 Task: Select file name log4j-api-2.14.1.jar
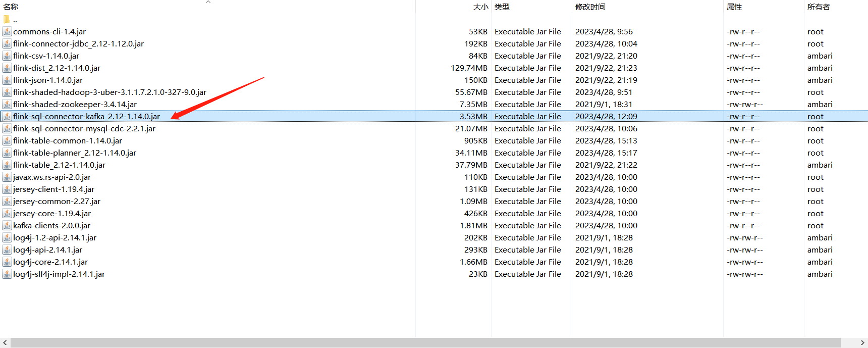pos(48,250)
